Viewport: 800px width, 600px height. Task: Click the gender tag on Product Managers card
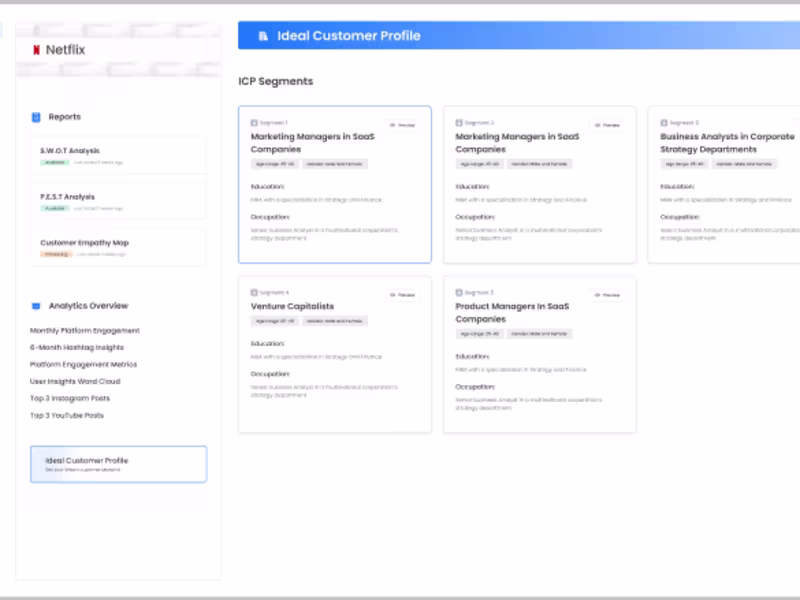(539, 334)
